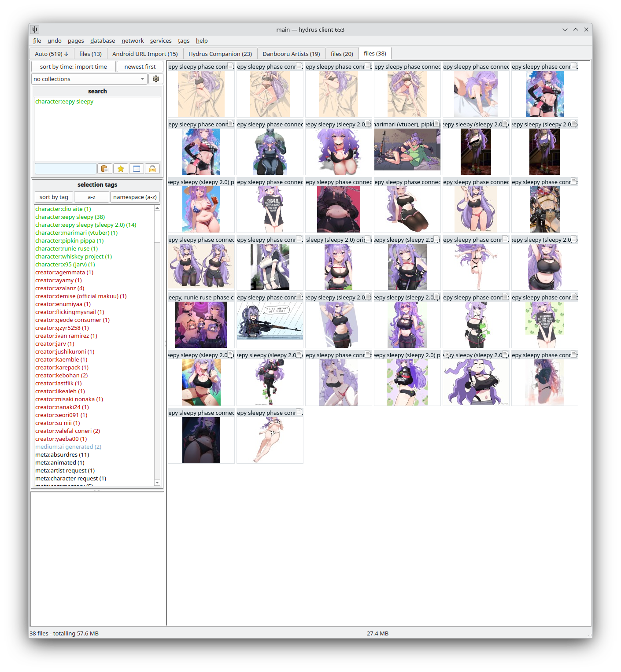Click the 'namespace (a-z)' grouping button
This screenshot has width=621, height=672.
tap(135, 197)
